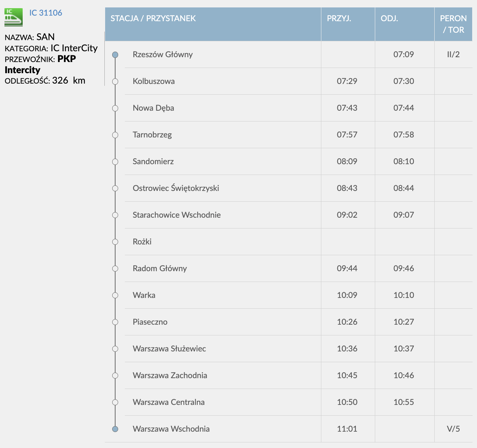Click the ODJ. departures column header
Viewport: 477px width, 448px height.
coord(389,19)
